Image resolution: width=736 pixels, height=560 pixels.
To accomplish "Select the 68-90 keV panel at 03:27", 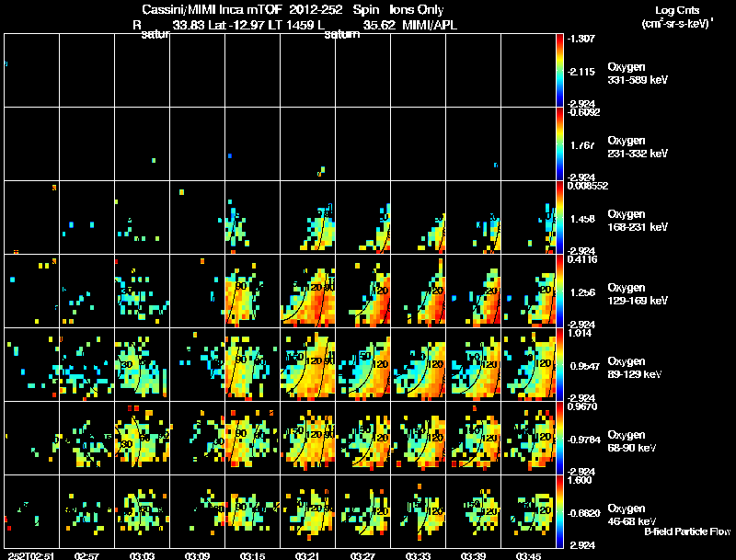I will pos(362,439).
